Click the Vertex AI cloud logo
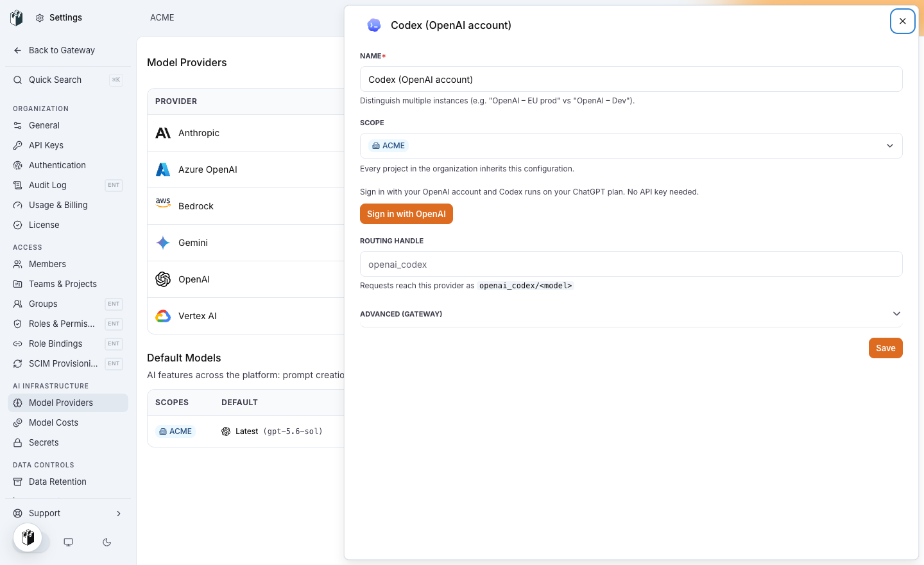 [x=163, y=316]
